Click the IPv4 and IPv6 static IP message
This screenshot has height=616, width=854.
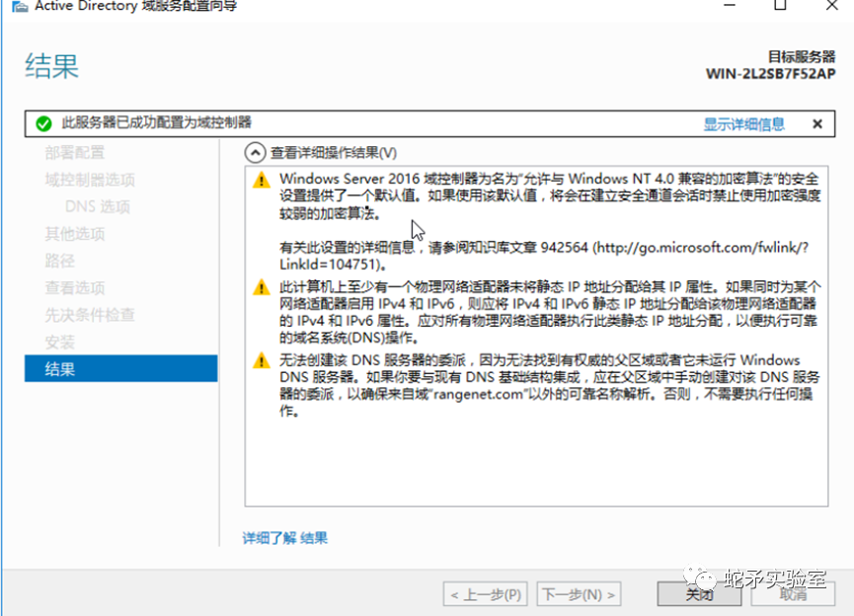point(550,312)
